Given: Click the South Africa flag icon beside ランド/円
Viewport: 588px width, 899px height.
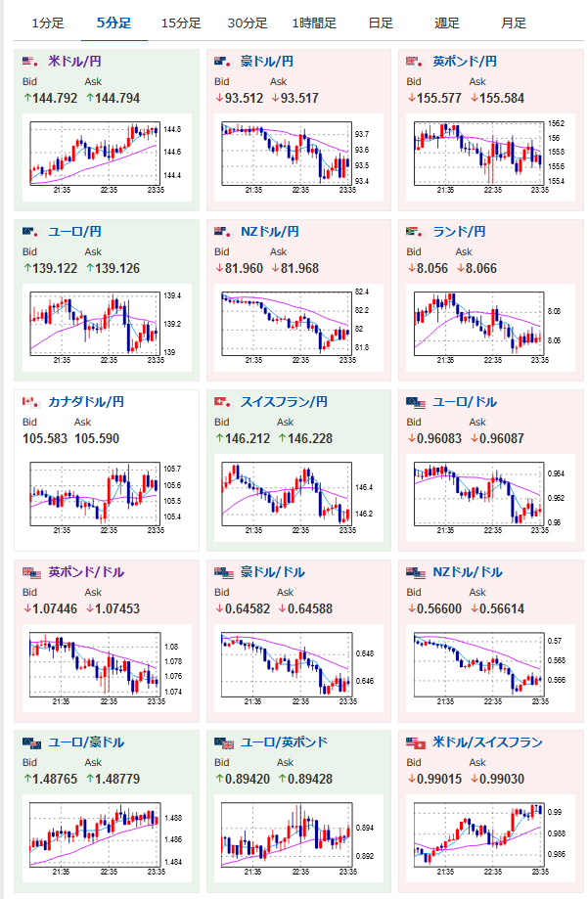Looking at the screenshot, I should tap(415, 231).
